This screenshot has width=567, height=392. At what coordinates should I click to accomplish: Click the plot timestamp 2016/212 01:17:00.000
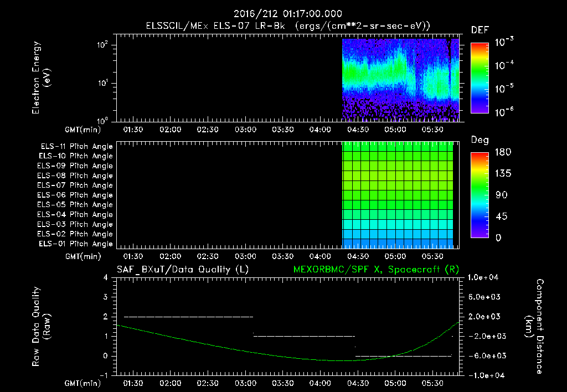pos(288,14)
